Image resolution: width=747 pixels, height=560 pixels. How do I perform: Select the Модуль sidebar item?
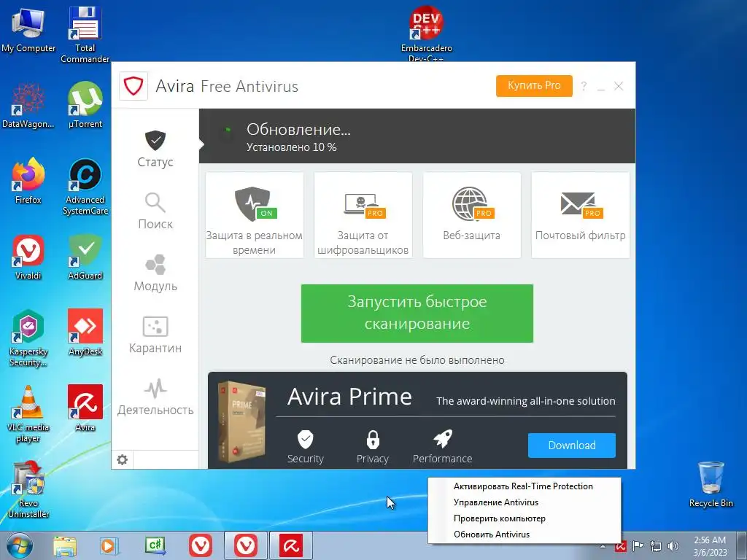point(155,273)
